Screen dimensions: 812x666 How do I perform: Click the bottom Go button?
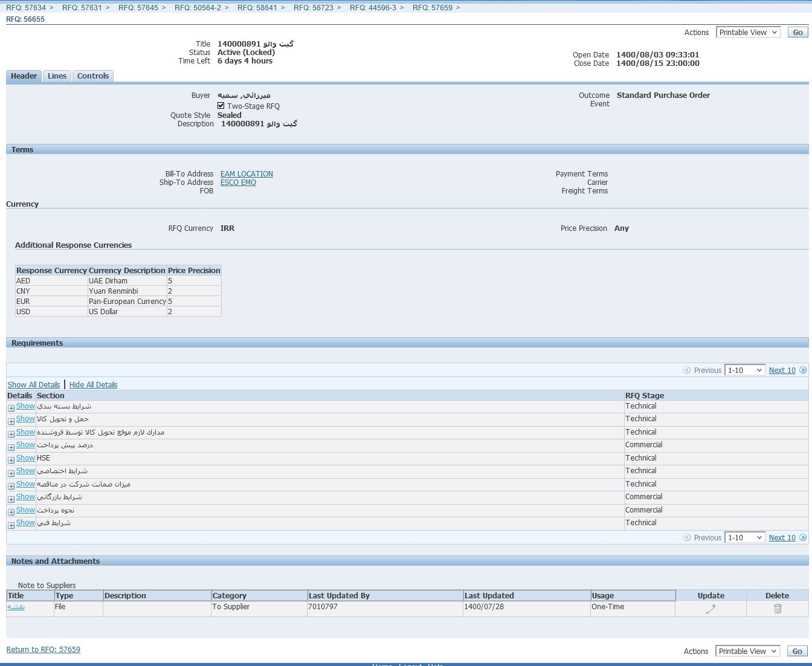pyautogui.click(x=797, y=651)
